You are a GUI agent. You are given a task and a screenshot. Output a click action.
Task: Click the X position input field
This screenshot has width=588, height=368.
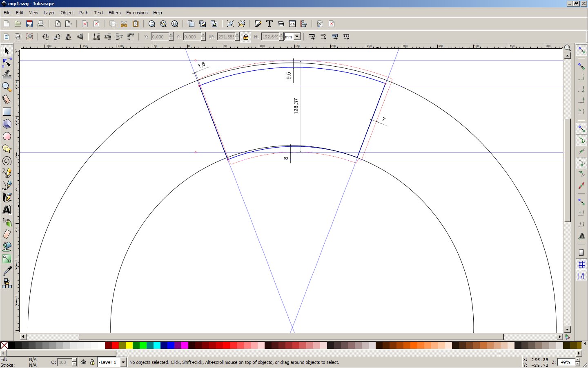(159, 37)
